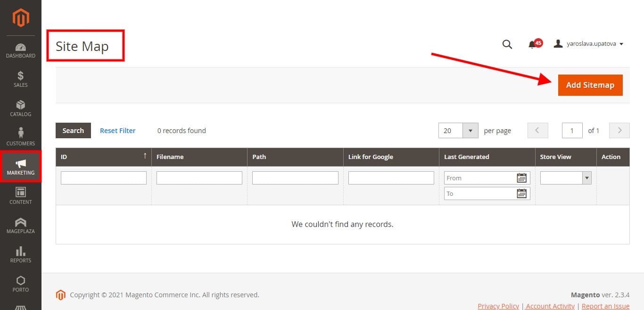This screenshot has width=644, height=310.
Task: Open the Reports sidebar menu
Action: (x=21, y=255)
